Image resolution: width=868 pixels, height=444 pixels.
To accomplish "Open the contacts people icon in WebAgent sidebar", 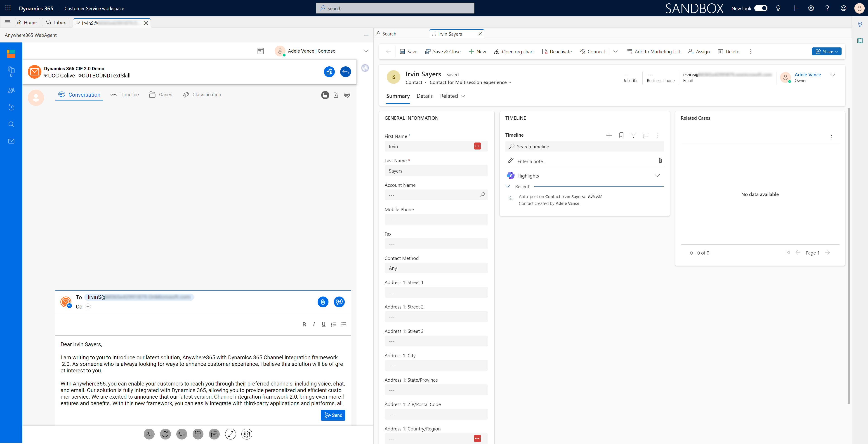I will 11,90.
